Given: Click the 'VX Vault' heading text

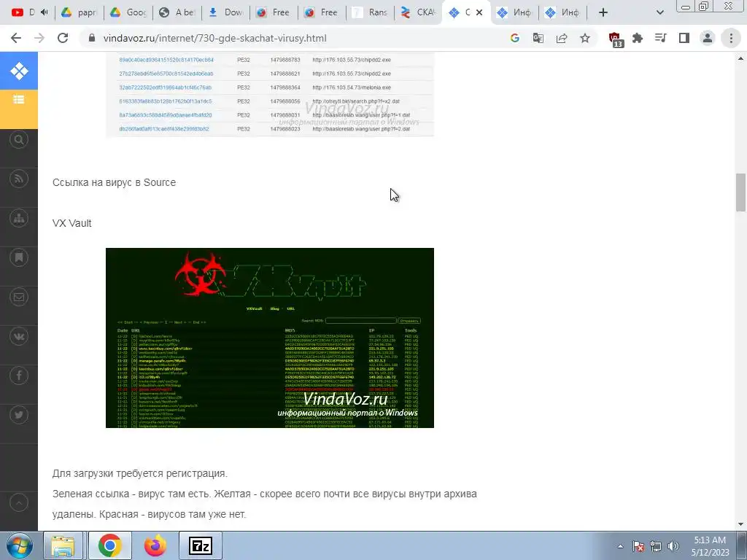Looking at the screenshot, I should pos(72,223).
